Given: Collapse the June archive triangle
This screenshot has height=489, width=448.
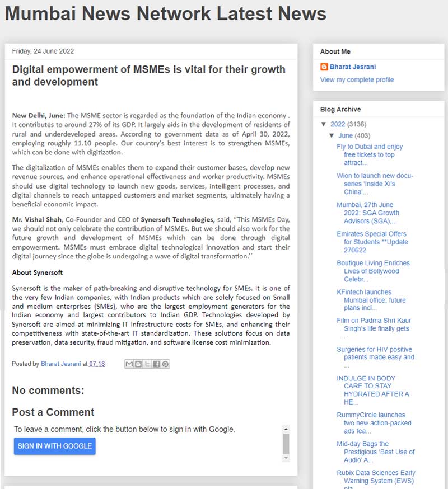Looking at the screenshot, I should click(332, 135).
